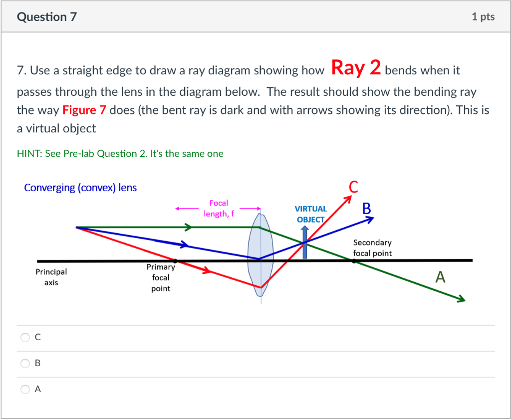Click the Primary focal point dot
Image resolution: width=511 pixels, height=420 pixels.
tap(175, 260)
